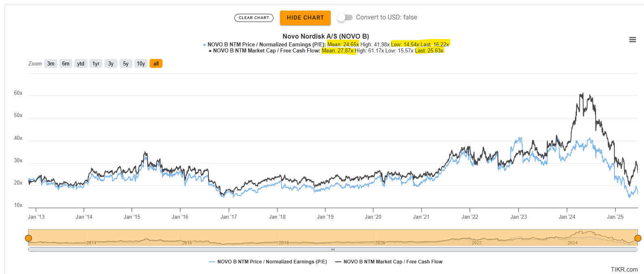Select the 3m zoom range
This screenshot has width=644, height=274.
51,63
